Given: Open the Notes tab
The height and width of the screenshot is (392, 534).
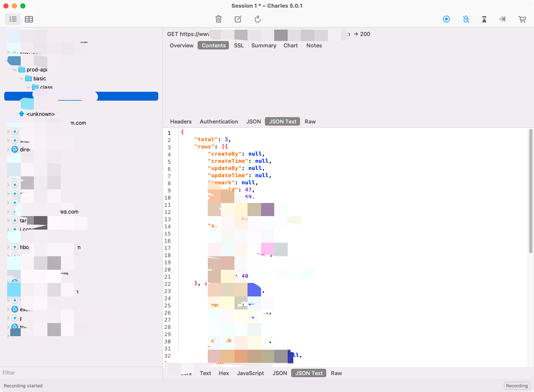Looking at the screenshot, I should [314, 45].
